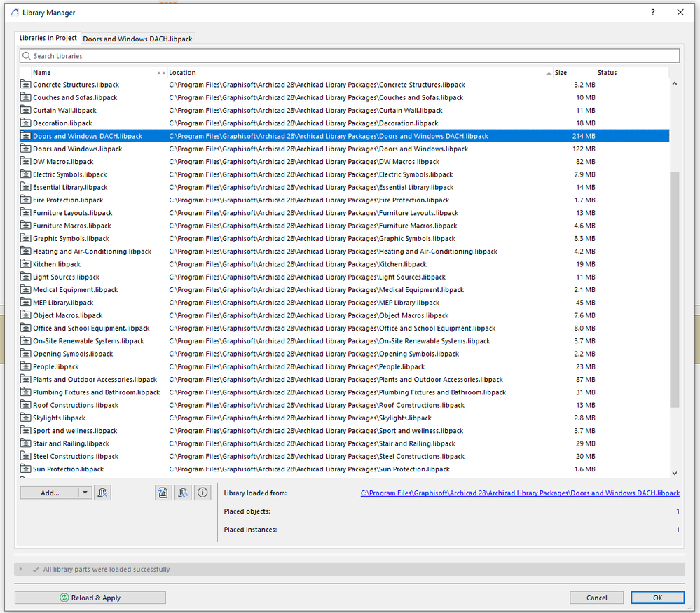Click the scrollbar down arrow of the list
Image resolution: width=700 pixels, height=613 pixels.
(675, 474)
